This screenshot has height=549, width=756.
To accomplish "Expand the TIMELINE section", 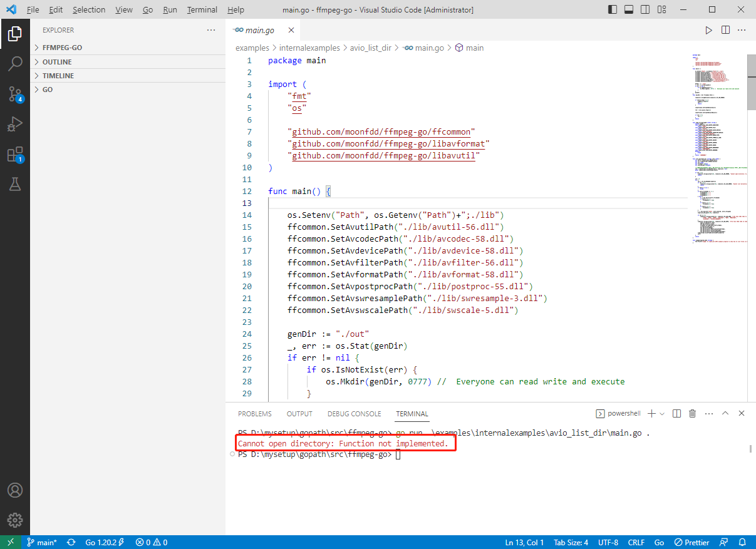I will [x=128, y=76].
